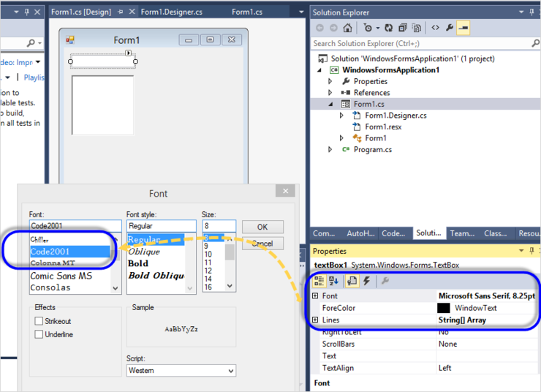The image size is (541, 392).
Task: Switch Properties grid to Categorized view
Action: [319, 281]
